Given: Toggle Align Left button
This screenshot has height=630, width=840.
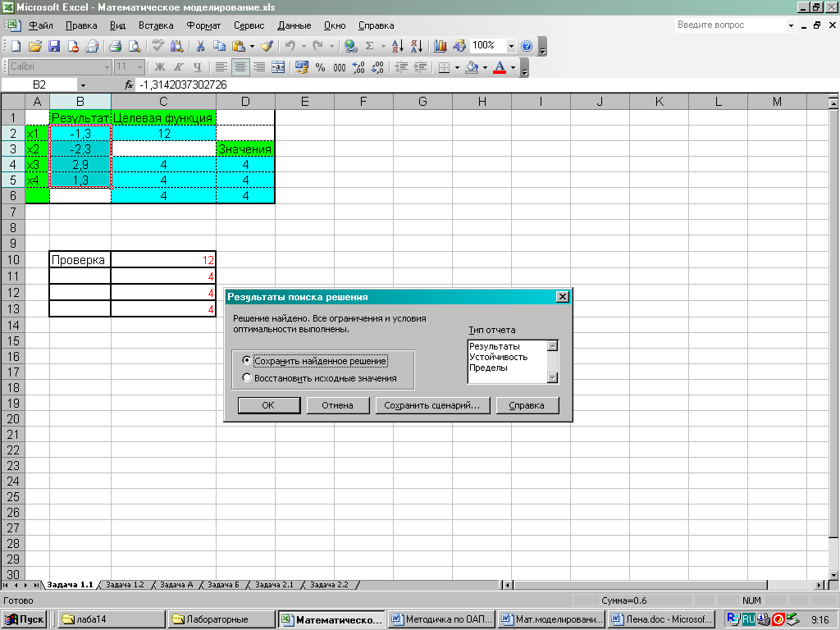Looking at the screenshot, I should coord(221,67).
